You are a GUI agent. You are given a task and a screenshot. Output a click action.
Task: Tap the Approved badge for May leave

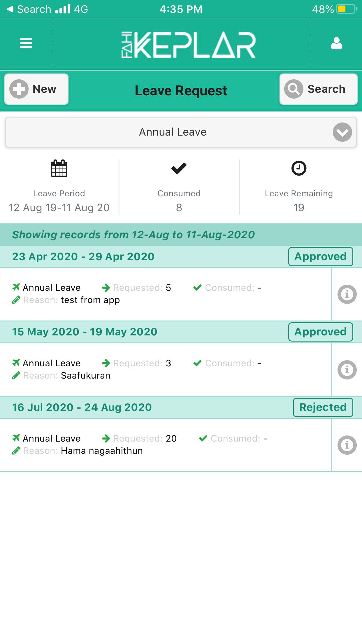(x=321, y=332)
